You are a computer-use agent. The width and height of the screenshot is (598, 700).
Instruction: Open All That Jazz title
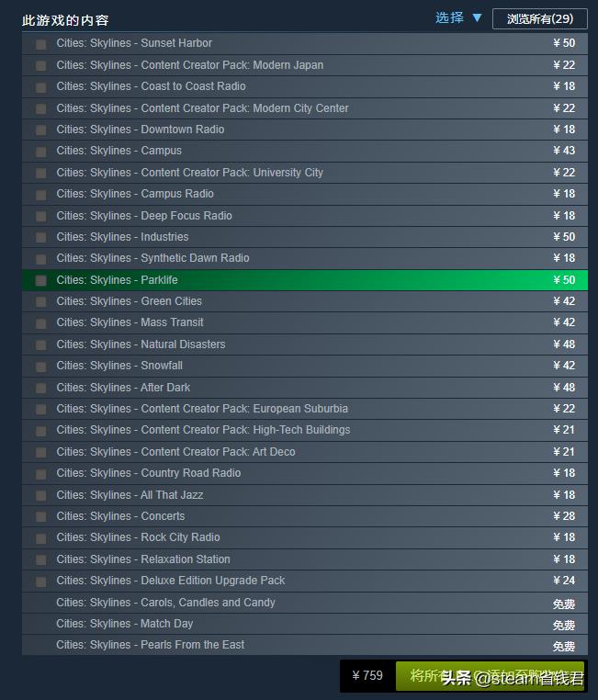click(130, 495)
